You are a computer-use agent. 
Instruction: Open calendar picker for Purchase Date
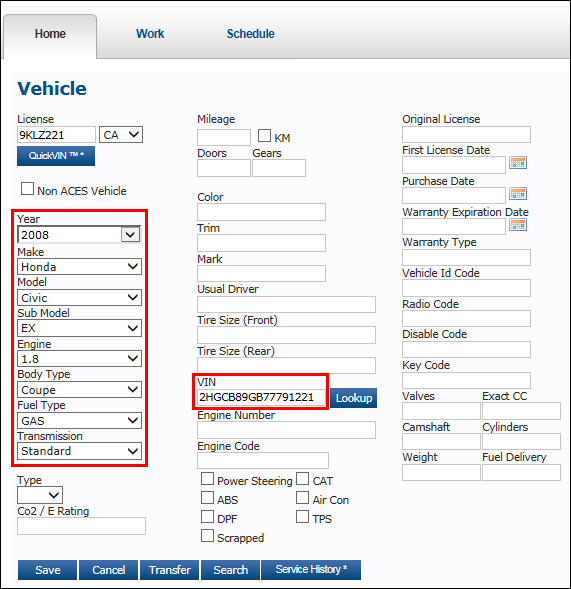click(x=518, y=194)
